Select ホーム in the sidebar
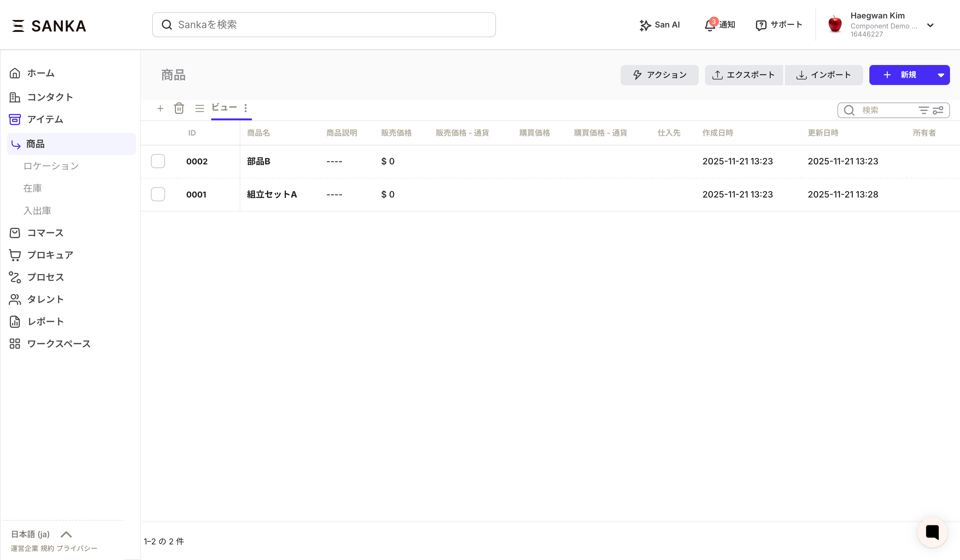 click(x=40, y=73)
